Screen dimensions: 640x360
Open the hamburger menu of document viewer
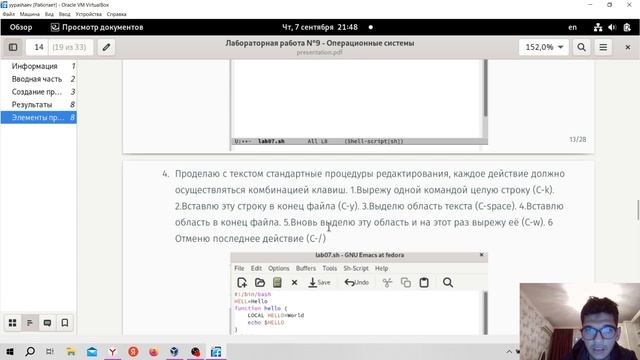(x=603, y=47)
